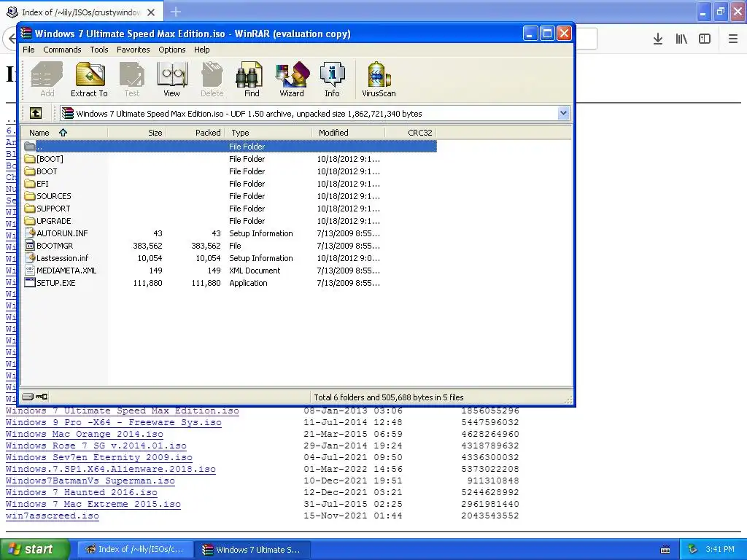Open Windows Sev7en Eternity 2009.iso link
The height and width of the screenshot is (560, 747).
pyautogui.click(x=99, y=458)
